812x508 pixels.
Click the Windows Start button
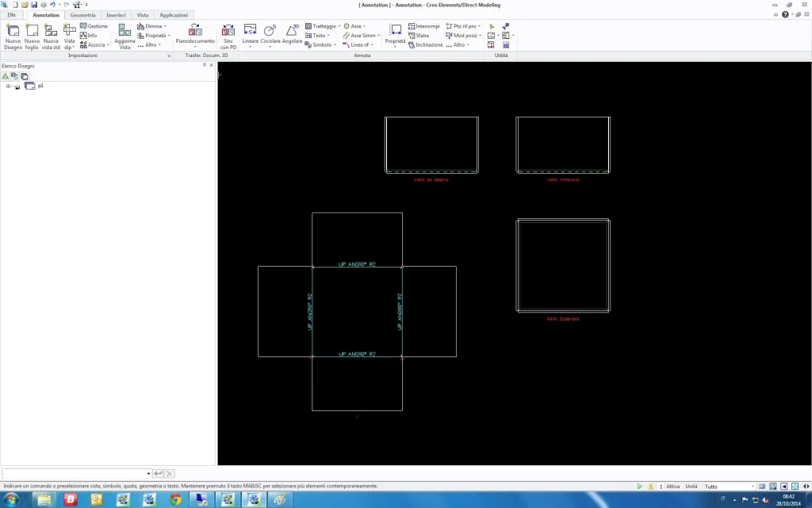pyautogui.click(x=11, y=500)
